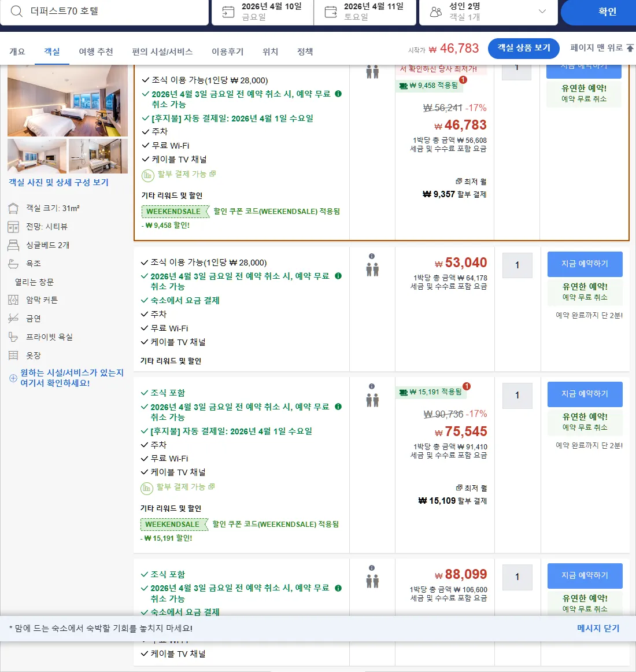This screenshot has height=672, width=636.
Task: Open room quantity dropdown for ₩75,545 rate
Action: [517, 396]
